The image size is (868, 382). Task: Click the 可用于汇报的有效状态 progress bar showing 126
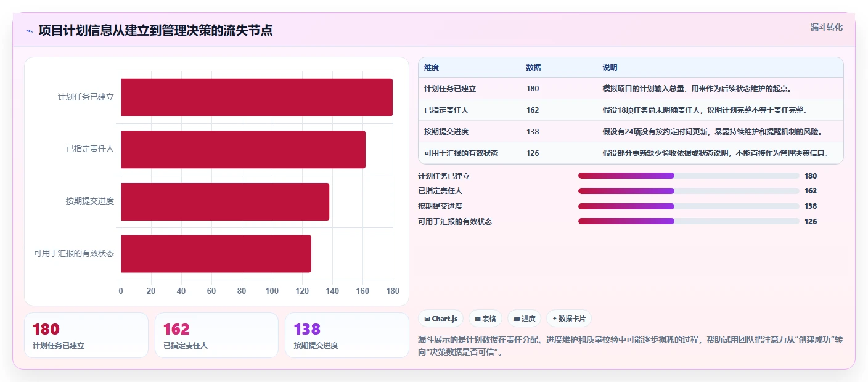click(x=689, y=221)
